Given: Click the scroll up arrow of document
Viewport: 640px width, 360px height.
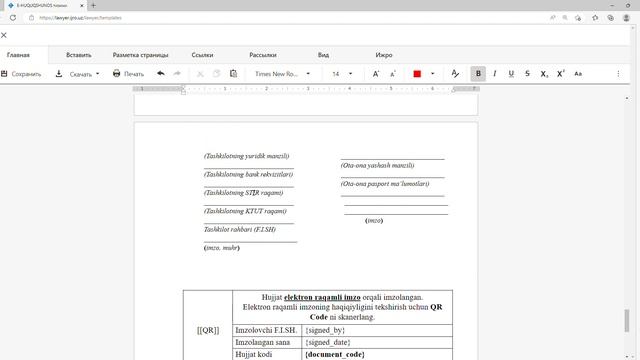Looking at the screenshot, I should point(627,98).
